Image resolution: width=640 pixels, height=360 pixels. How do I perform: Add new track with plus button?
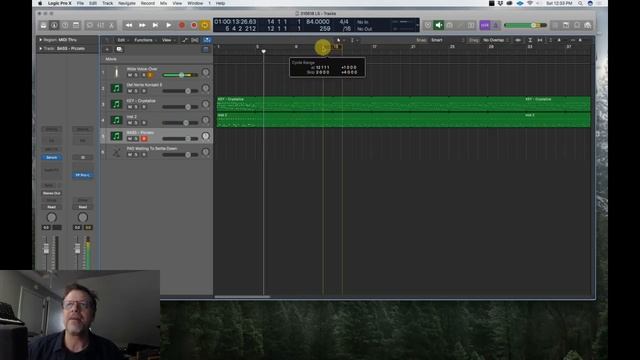tap(107, 49)
